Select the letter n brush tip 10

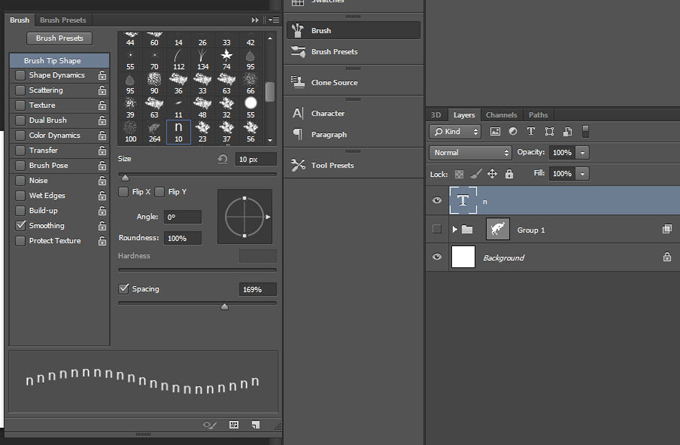click(x=178, y=131)
